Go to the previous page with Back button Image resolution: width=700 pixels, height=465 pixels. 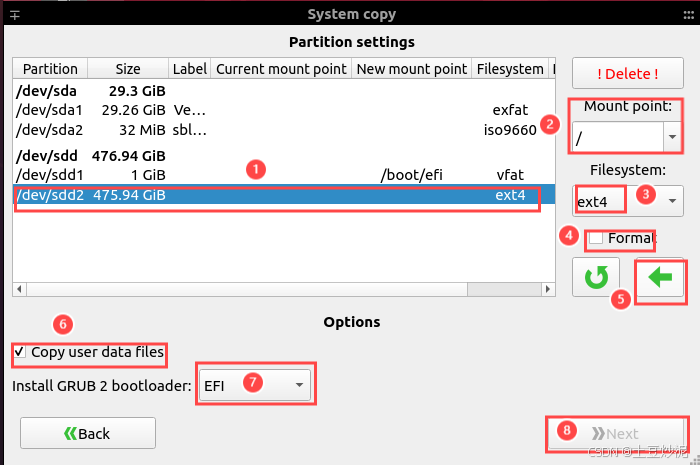pos(88,433)
